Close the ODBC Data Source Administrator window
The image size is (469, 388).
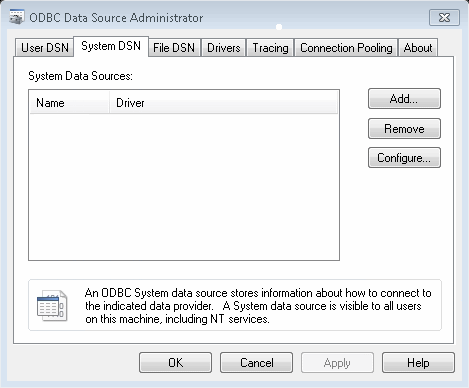(x=444, y=17)
